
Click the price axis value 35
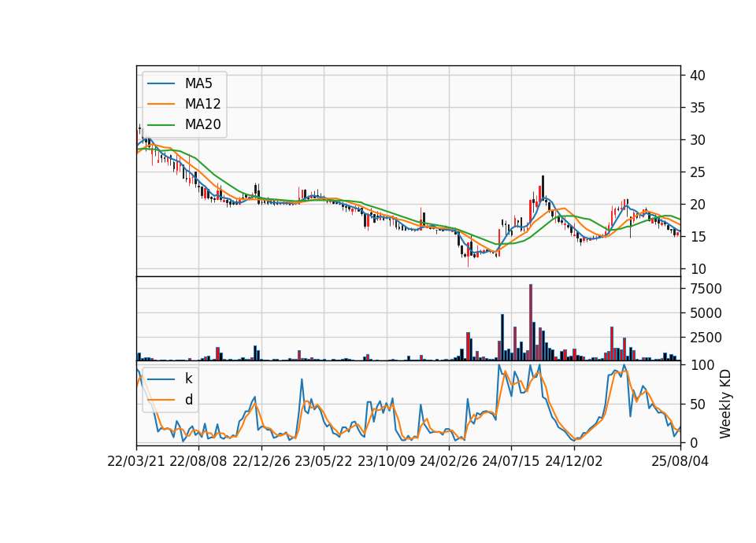pos(698,108)
